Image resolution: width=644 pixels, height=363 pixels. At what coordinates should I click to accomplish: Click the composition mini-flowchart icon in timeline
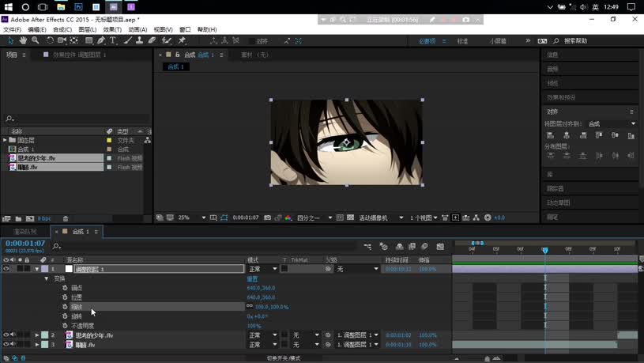(x=367, y=246)
